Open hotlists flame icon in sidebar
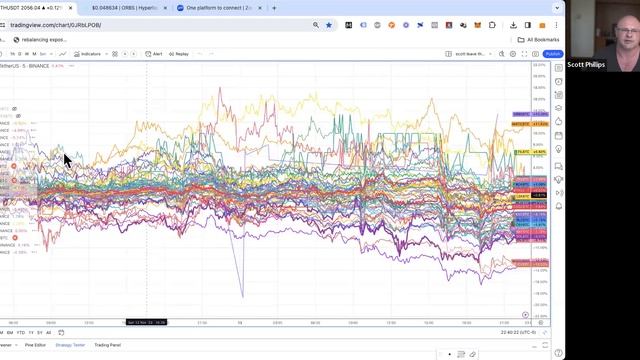This screenshot has width=640, height=360. [x=558, y=122]
